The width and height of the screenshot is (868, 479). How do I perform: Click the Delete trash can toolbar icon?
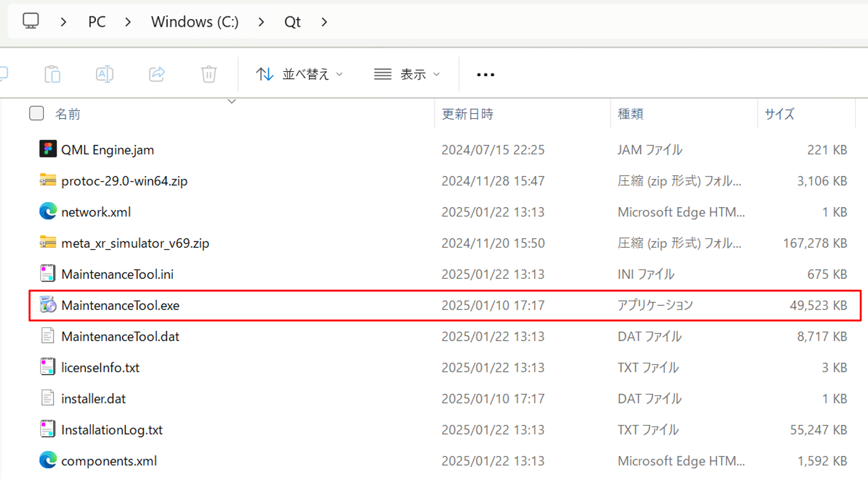pyautogui.click(x=208, y=74)
